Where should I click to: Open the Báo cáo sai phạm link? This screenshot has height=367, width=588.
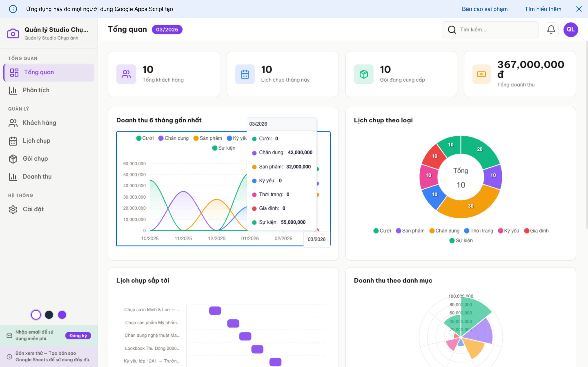coord(484,9)
